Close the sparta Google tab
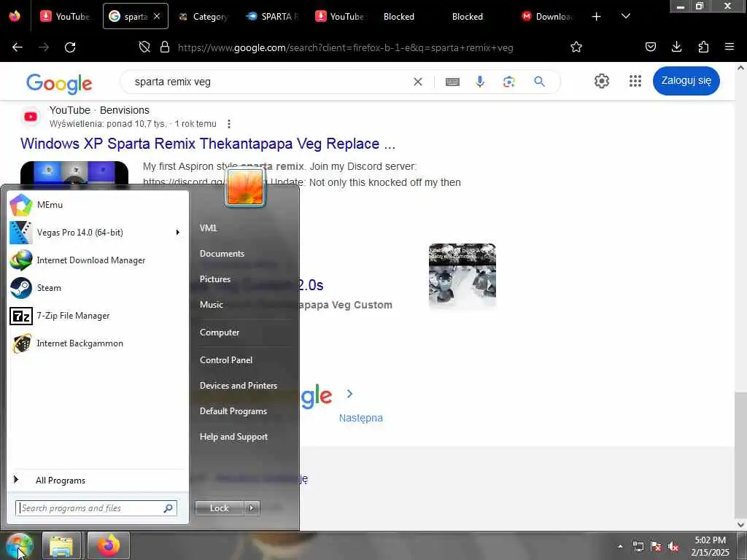747x560 pixels. click(157, 17)
